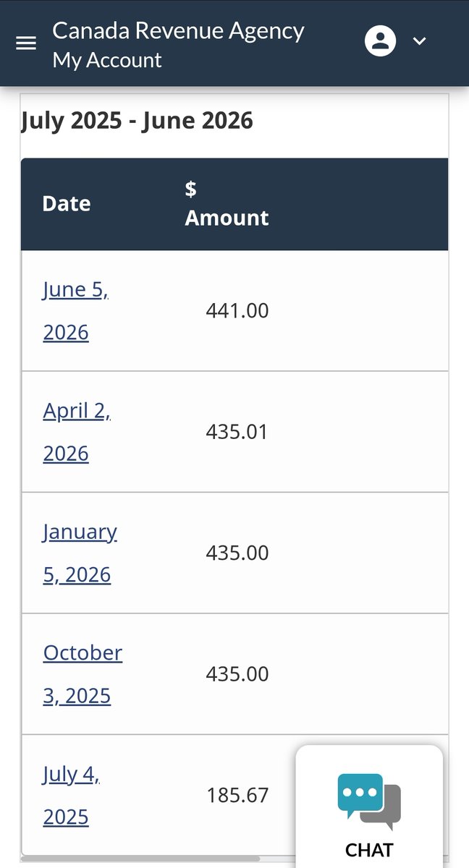Click the $ Amount column header
Image resolution: width=469 pixels, height=868 pixels.
click(227, 204)
